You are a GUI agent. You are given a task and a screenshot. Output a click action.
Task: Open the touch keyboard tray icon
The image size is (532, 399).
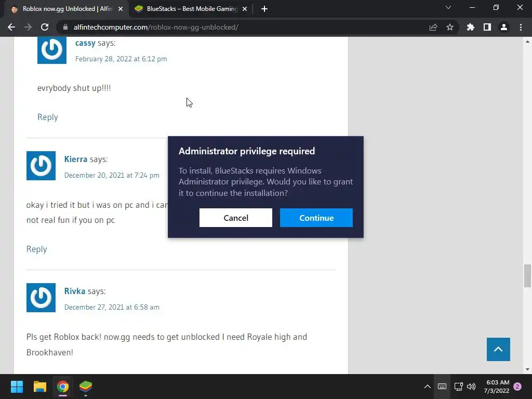[442, 387]
